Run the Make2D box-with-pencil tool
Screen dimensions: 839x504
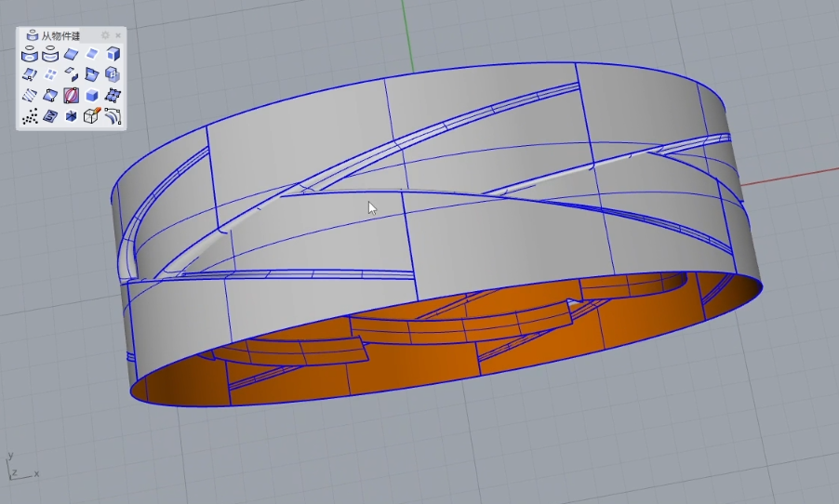pyautogui.click(x=92, y=116)
